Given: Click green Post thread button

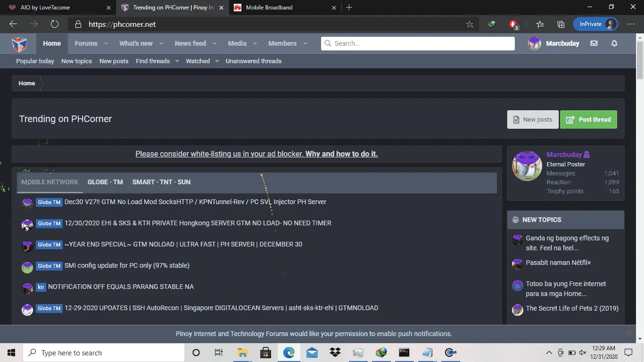Looking at the screenshot, I should 588,120.
